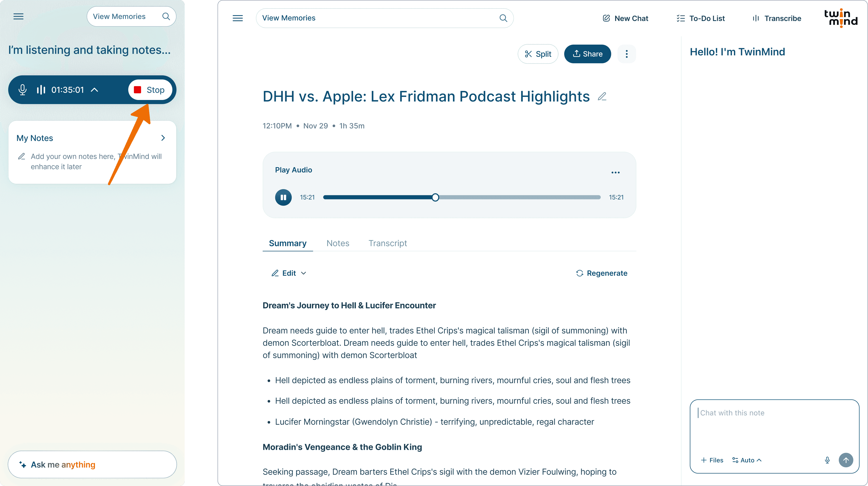
Task: Pause the audio playback
Action: tap(283, 197)
